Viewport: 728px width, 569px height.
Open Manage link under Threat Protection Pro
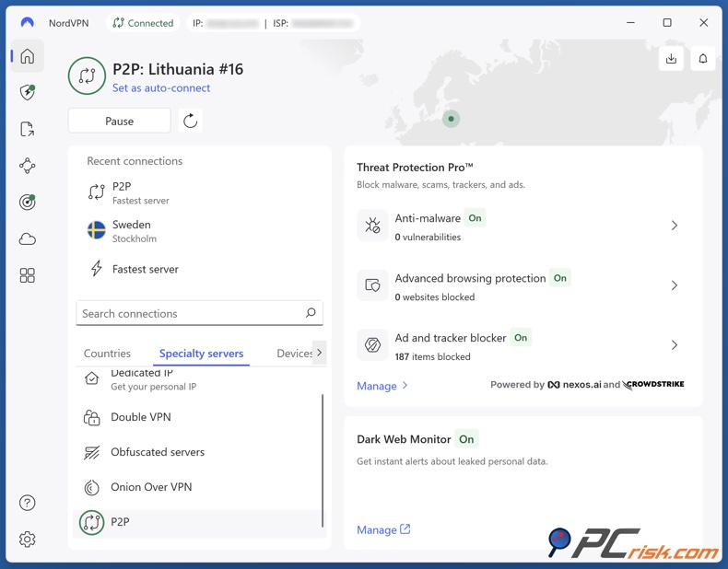(x=382, y=386)
